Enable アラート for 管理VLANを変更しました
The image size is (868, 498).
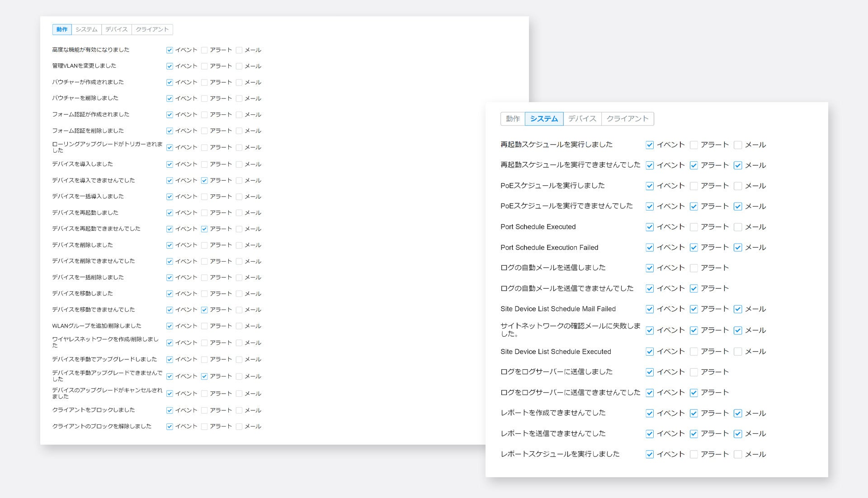(204, 66)
